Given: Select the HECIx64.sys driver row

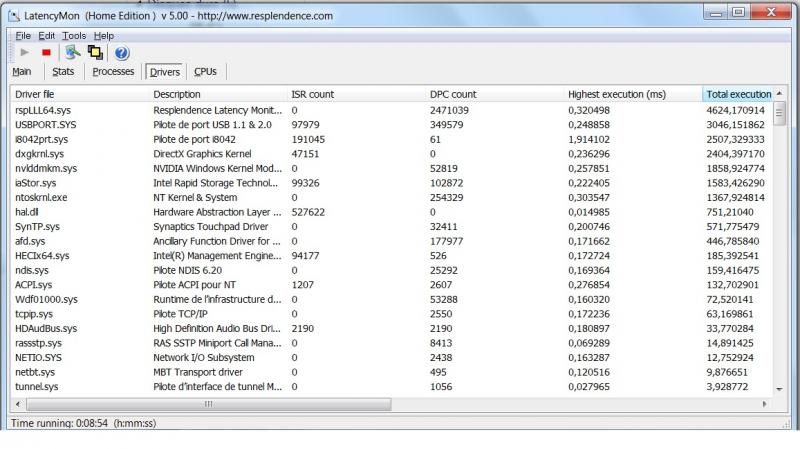Looking at the screenshot, I should 392,256.
